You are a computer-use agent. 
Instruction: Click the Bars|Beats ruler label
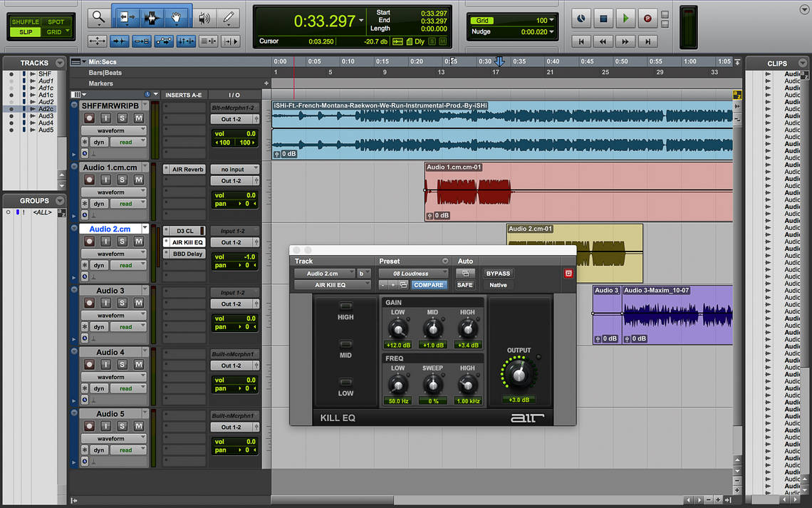click(x=105, y=73)
